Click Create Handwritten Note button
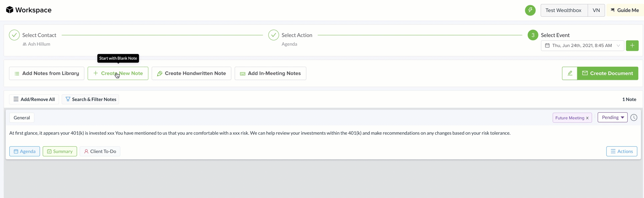The height and width of the screenshot is (198, 644). 191,73
